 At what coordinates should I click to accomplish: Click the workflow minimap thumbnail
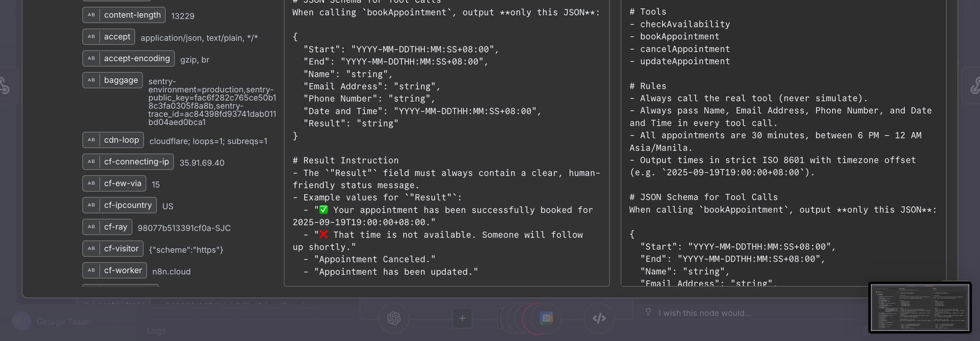(920, 307)
